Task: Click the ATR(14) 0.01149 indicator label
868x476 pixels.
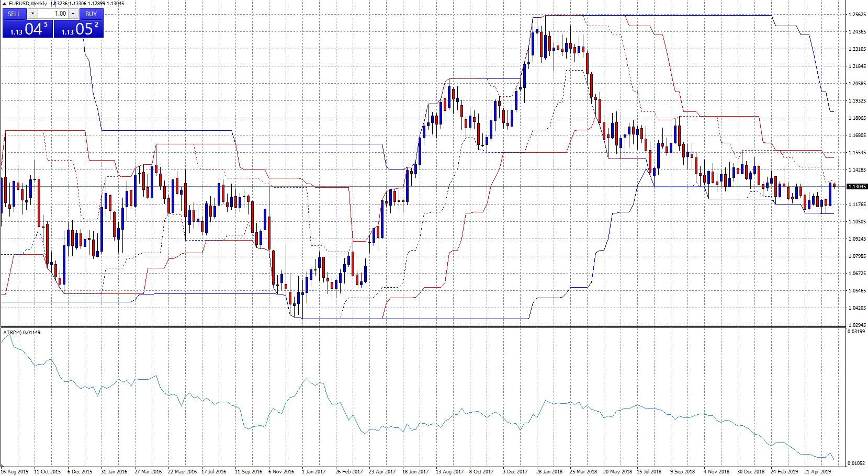Action: pos(21,332)
